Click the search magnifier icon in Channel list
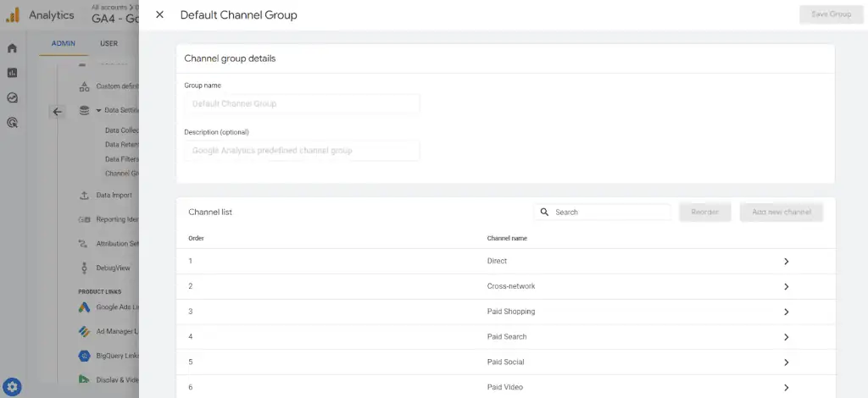This screenshot has width=868, height=398. pos(545,213)
